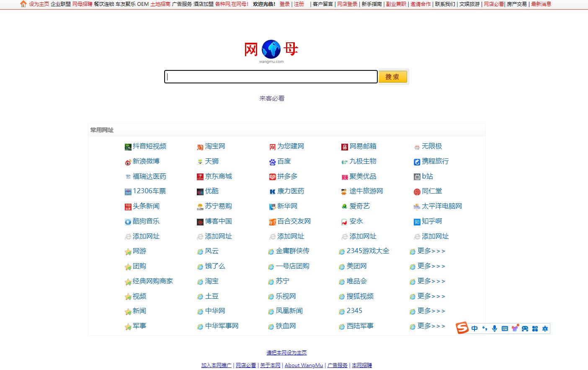Click the 拼多多 favicon
Image resolution: width=588 pixels, height=370 pixels.
click(273, 177)
